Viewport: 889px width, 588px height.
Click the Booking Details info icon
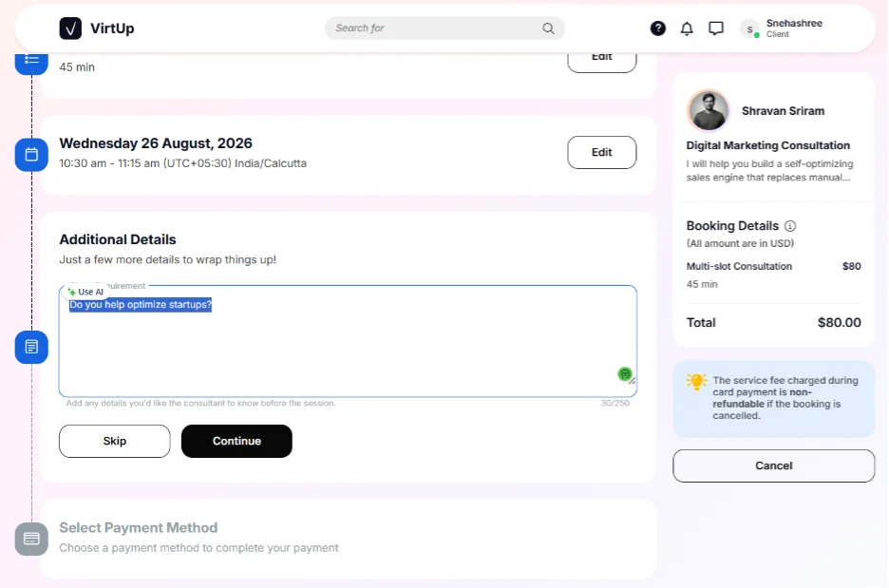tap(790, 226)
